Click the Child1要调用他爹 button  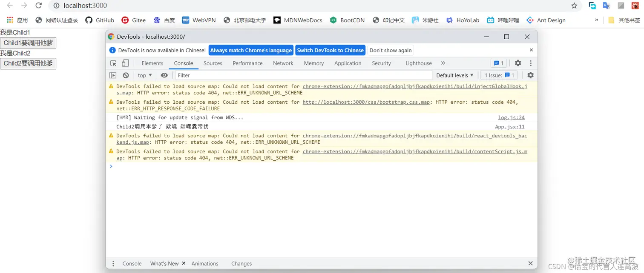[28, 43]
